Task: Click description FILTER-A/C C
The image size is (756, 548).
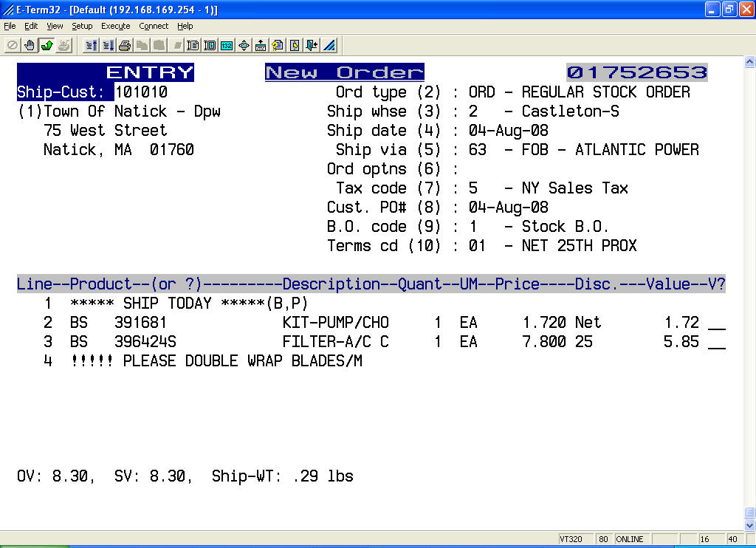Action: tap(336, 341)
